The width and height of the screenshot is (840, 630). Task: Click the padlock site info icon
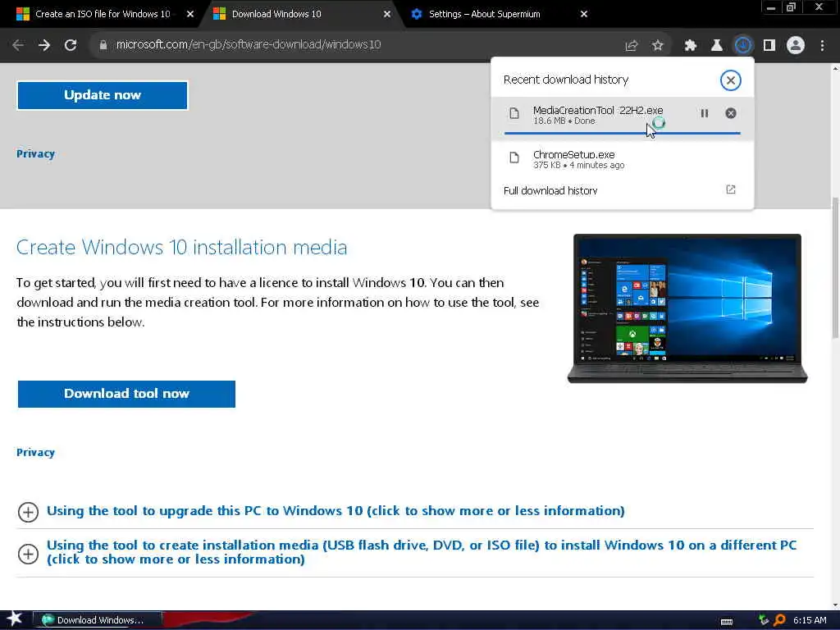[103, 45]
